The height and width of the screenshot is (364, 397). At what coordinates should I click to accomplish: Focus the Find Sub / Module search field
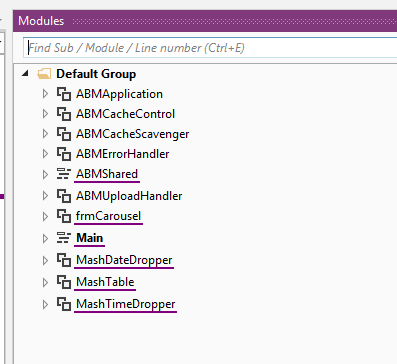[x=210, y=48]
